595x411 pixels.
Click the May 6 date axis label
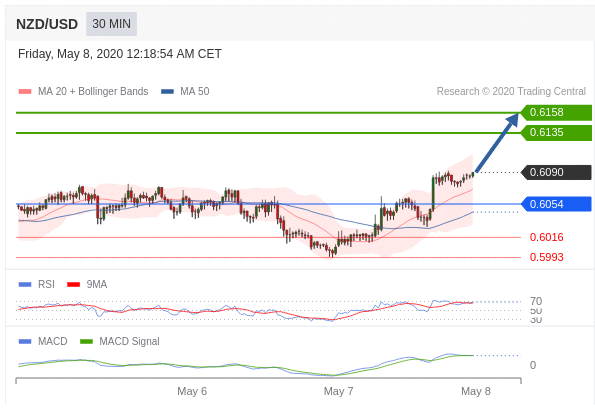pos(192,391)
